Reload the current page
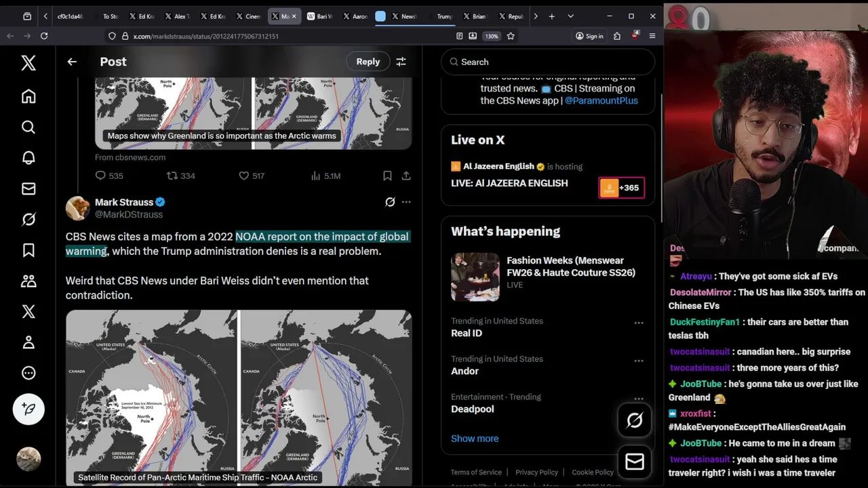 tap(44, 36)
